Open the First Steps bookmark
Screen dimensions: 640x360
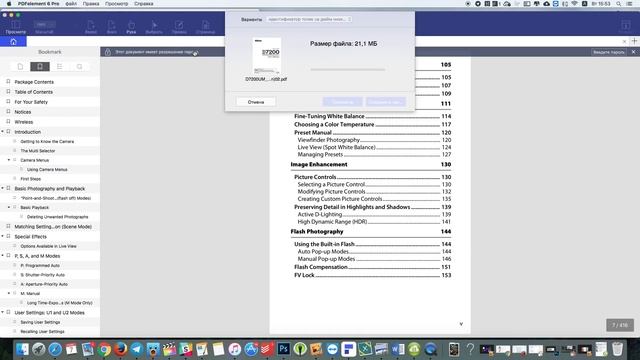point(31,179)
